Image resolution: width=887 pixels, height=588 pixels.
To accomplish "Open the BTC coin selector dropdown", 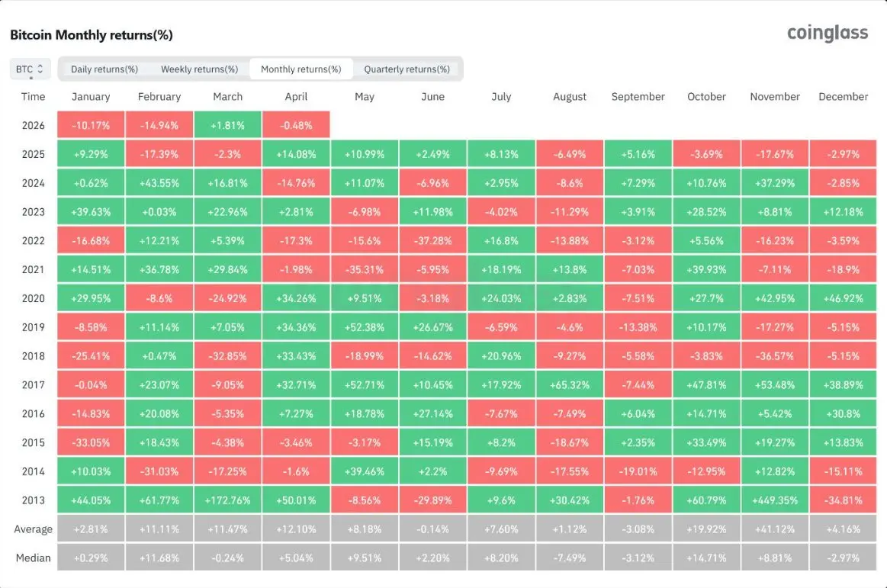I will (31, 69).
